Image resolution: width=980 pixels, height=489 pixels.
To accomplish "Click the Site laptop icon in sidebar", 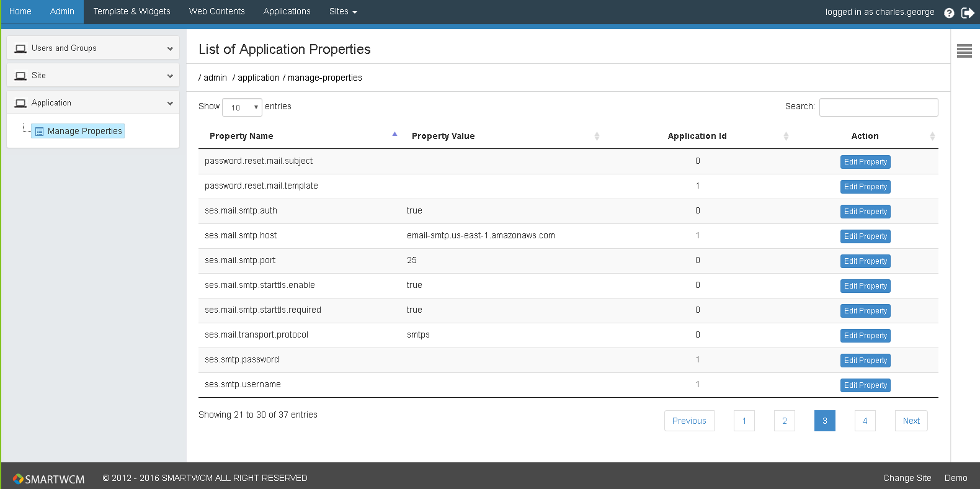I will point(20,76).
